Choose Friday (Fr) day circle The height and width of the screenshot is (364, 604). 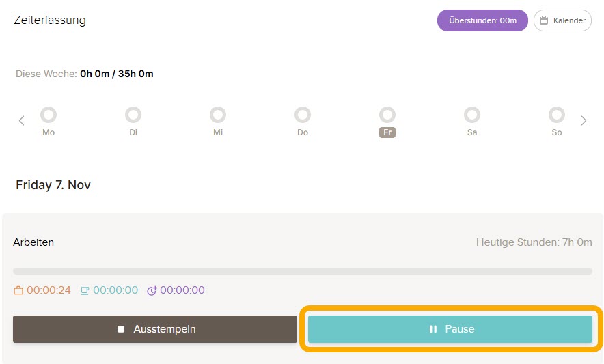(x=387, y=115)
